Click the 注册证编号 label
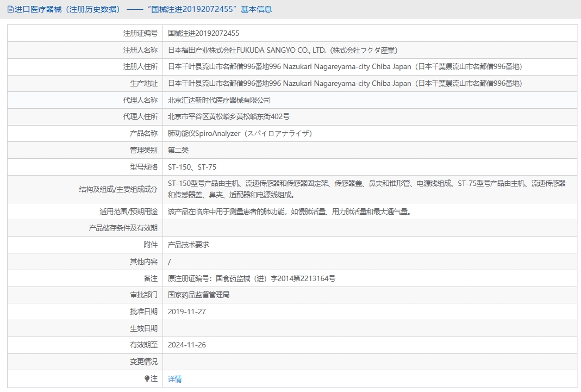Image resolution: width=581 pixels, height=392 pixels. click(140, 33)
